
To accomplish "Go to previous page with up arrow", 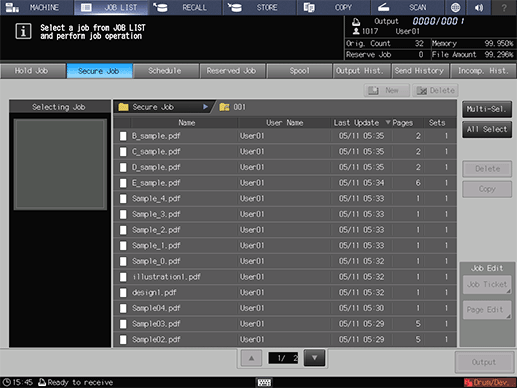I will point(251,358).
